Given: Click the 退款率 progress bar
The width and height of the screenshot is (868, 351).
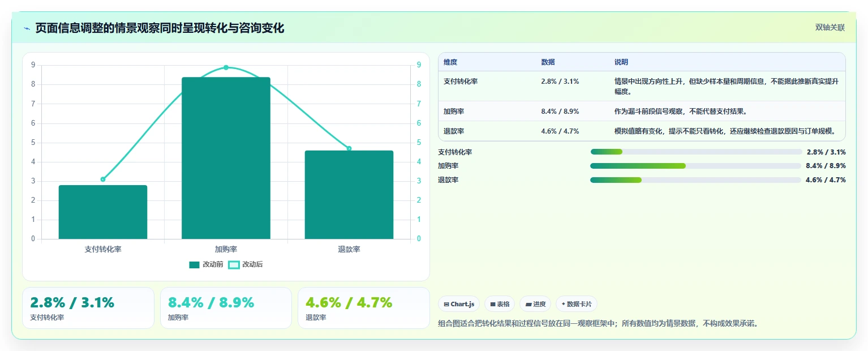Looking at the screenshot, I should (x=696, y=180).
